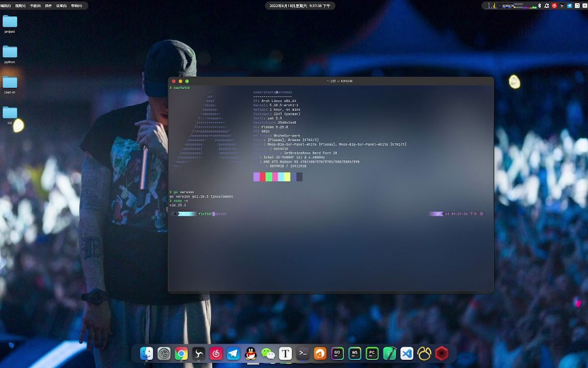This screenshot has width=588, height=368.
Task: Launch Typora from the dock
Action: point(285,353)
